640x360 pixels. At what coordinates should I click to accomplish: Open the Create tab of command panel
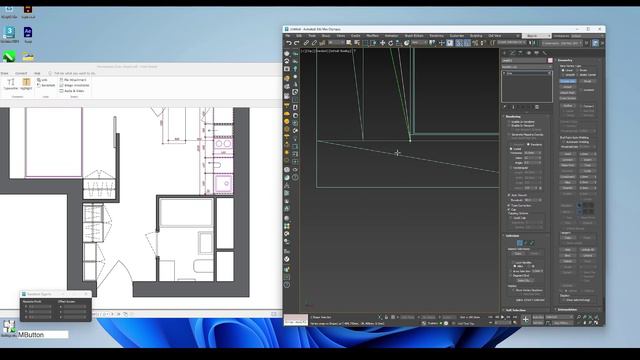(x=504, y=53)
